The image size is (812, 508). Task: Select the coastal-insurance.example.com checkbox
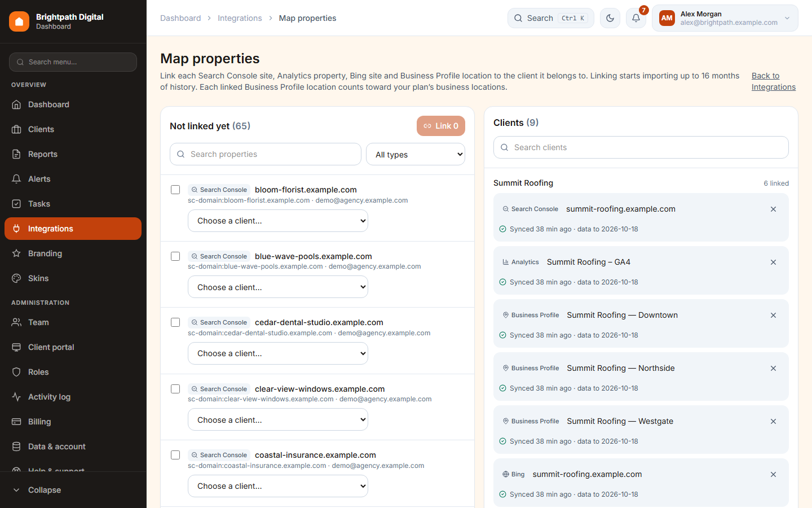tap(175, 455)
